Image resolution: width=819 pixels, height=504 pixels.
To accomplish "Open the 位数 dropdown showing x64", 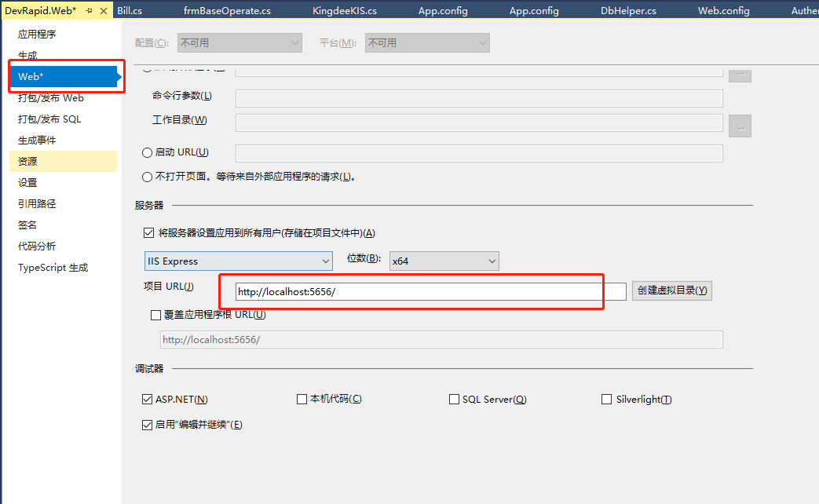I will [444, 261].
